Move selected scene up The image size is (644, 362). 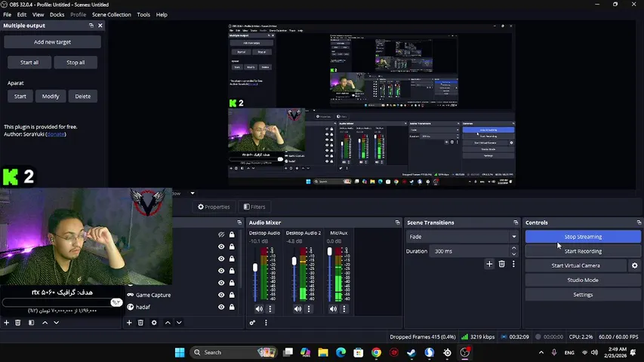(x=45, y=323)
